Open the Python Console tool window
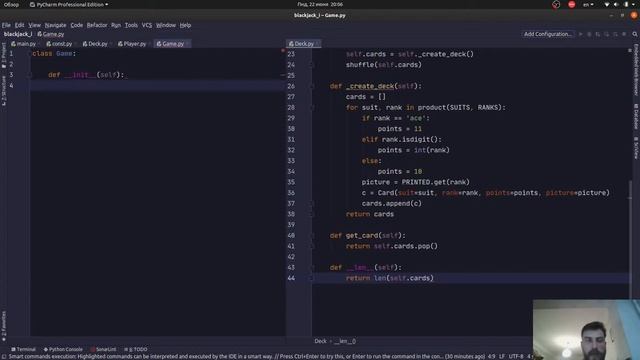The height and width of the screenshot is (360, 640). point(63,349)
